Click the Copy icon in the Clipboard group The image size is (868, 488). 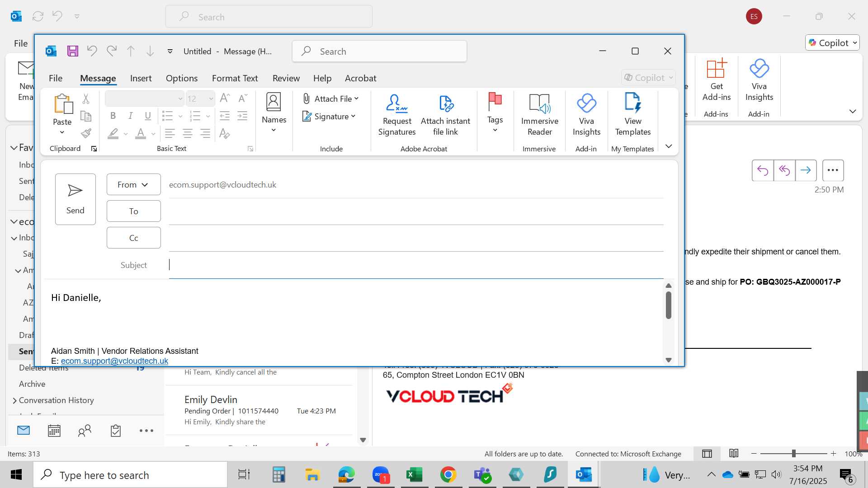click(x=86, y=116)
